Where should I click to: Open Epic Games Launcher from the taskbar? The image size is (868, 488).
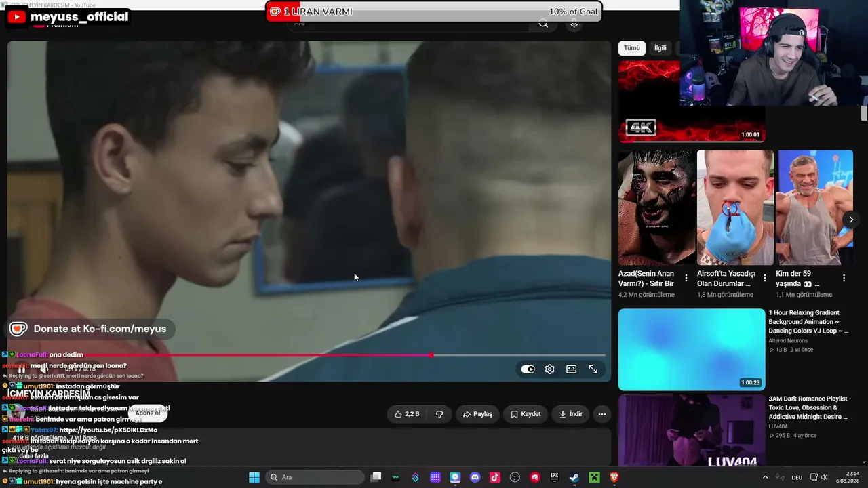[x=555, y=477]
